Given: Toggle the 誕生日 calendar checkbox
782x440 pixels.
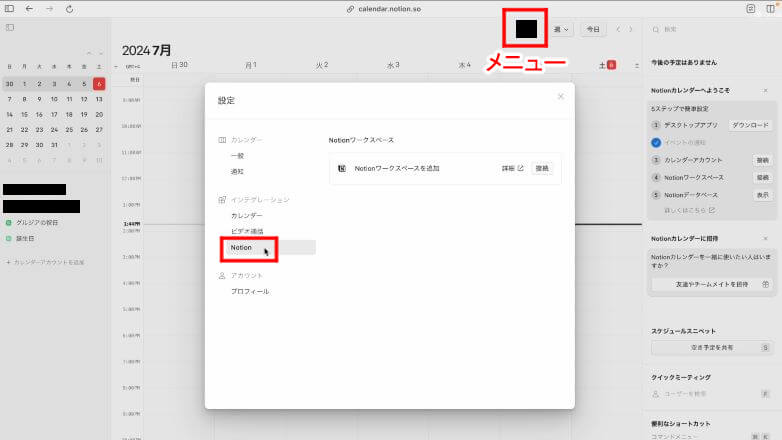Looking at the screenshot, I should [8, 238].
